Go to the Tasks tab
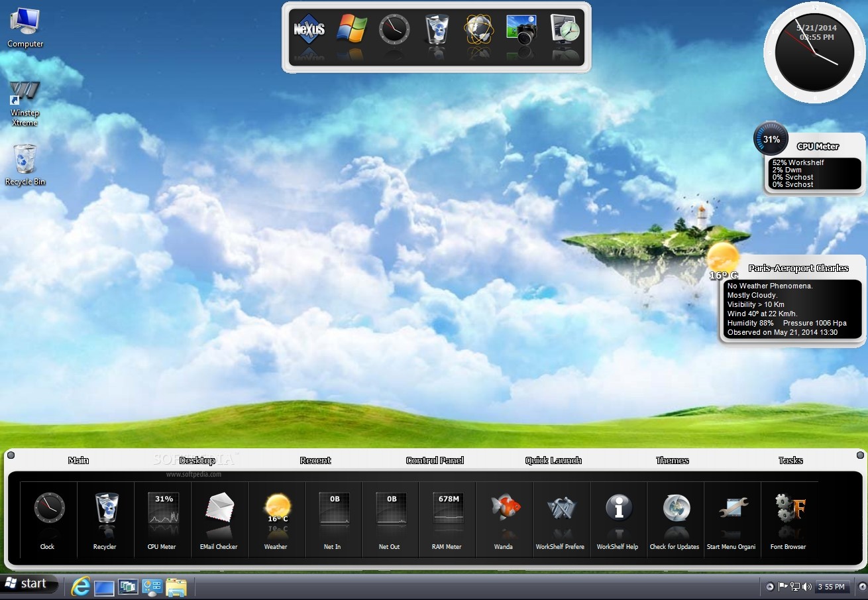The height and width of the screenshot is (600, 868). pyautogui.click(x=790, y=460)
